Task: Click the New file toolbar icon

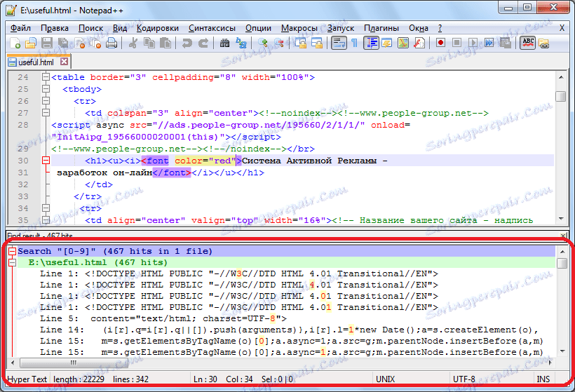Action: [15, 43]
